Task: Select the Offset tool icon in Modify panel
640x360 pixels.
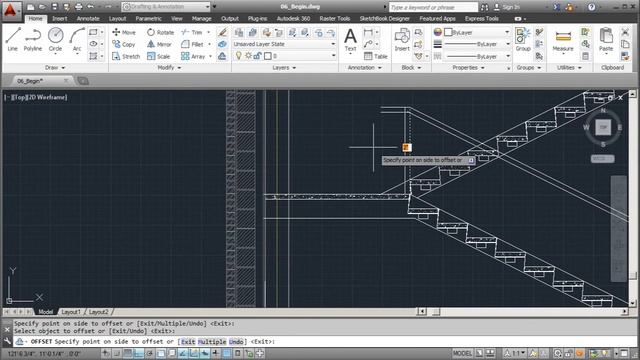Action: point(222,56)
